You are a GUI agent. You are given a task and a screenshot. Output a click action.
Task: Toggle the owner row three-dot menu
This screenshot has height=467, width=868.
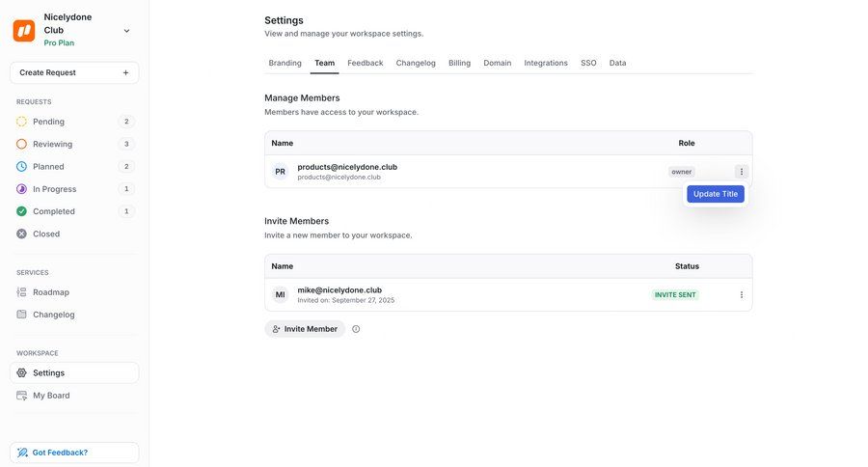pos(742,172)
